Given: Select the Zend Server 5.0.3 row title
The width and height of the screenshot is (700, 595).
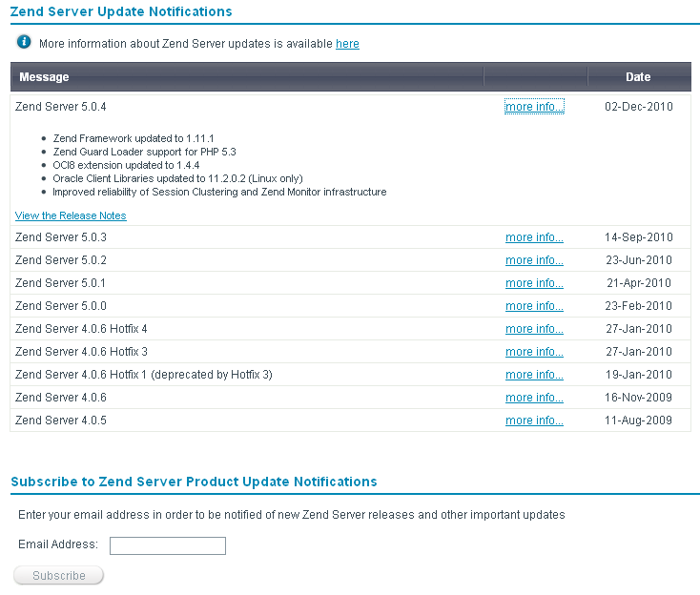Looking at the screenshot, I should 61,237.
